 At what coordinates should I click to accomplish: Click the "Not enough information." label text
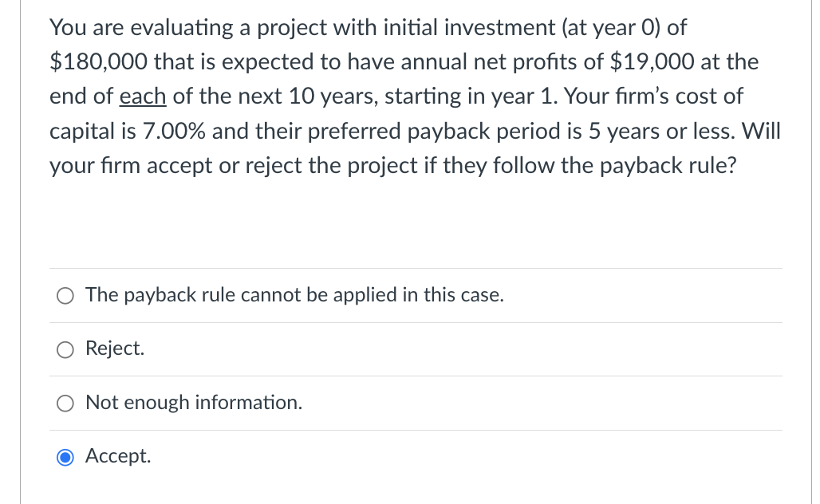click(x=195, y=402)
